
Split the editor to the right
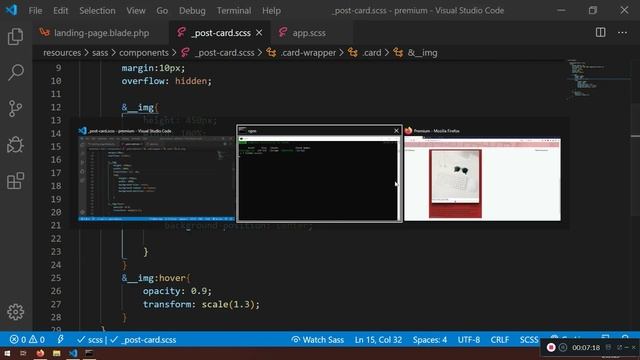(600, 33)
